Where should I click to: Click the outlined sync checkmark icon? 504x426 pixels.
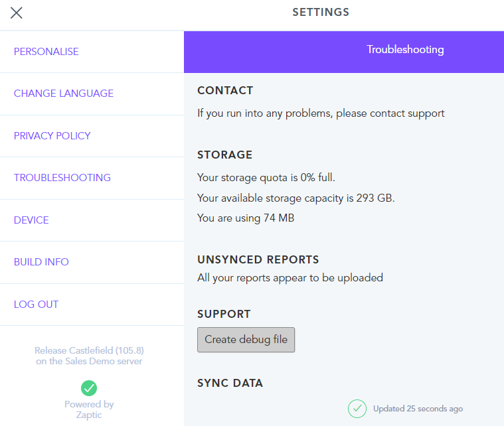[357, 408]
